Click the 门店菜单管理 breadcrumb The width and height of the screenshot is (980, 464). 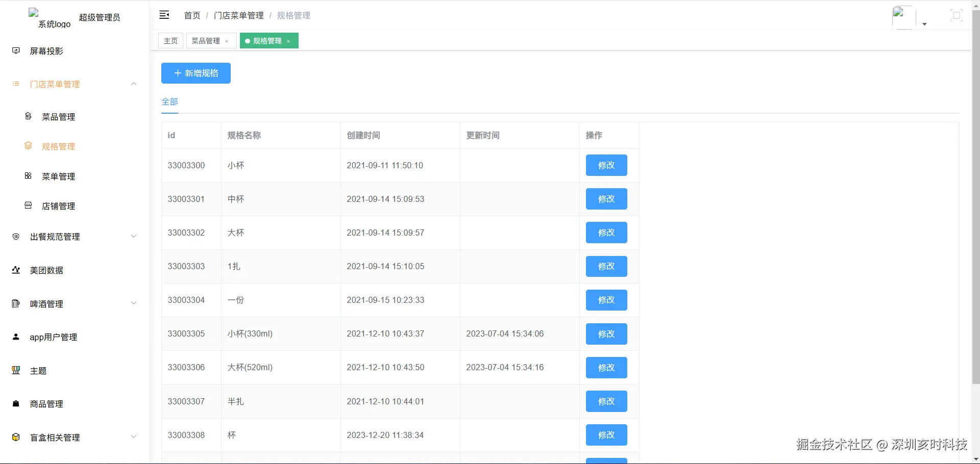click(x=239, y=15)
